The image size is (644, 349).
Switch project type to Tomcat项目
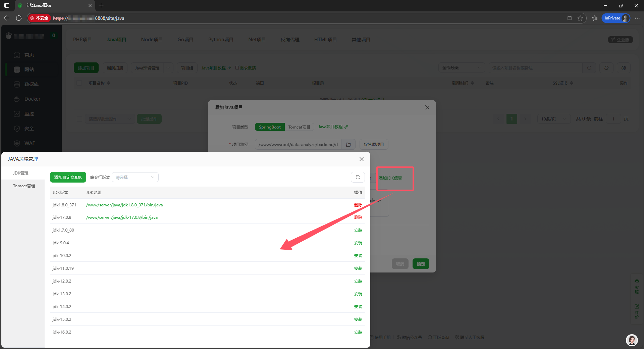click(299, 127)
